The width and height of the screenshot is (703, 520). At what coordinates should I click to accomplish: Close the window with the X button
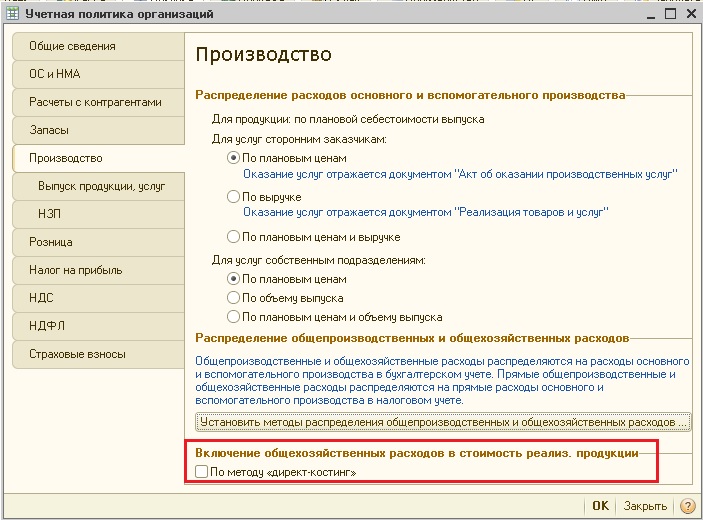(691, 14)
